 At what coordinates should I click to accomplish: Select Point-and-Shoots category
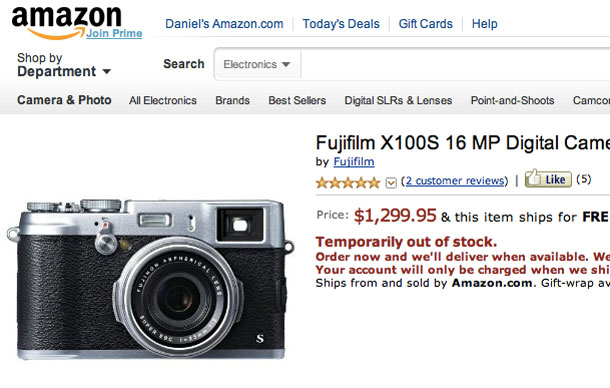click(x=512, y=100)
